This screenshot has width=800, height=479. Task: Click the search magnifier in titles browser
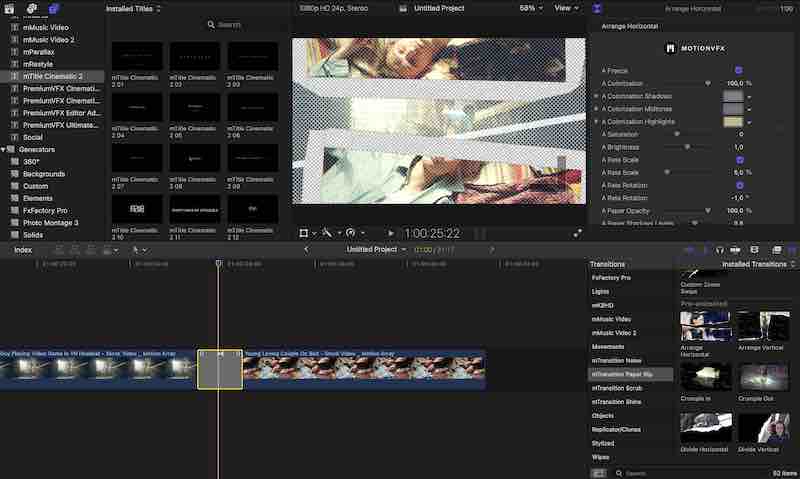point(211,24)
